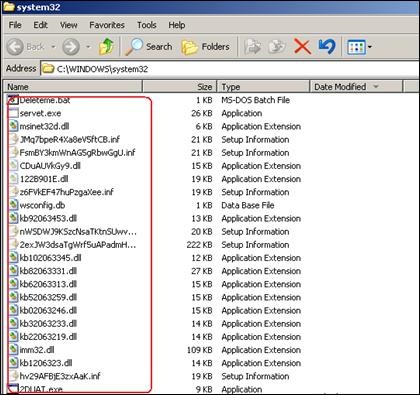
Task: Click the imm32.dll file name
Action: (37, 350)
